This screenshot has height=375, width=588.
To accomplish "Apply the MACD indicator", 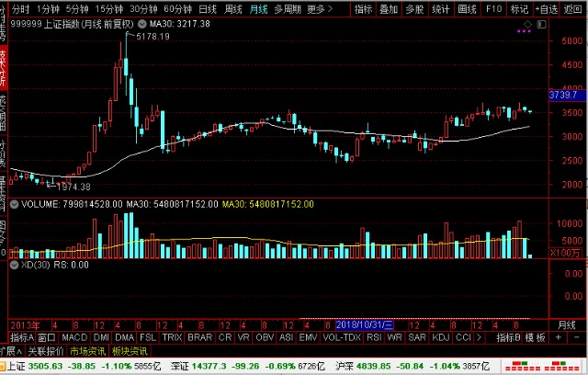I will [x=74, y=338].
